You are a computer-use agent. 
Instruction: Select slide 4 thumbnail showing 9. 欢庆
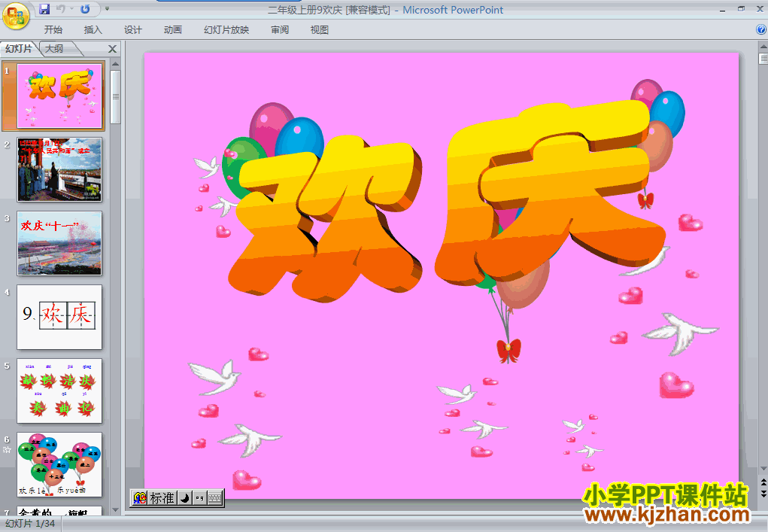[x=59, y=317]
